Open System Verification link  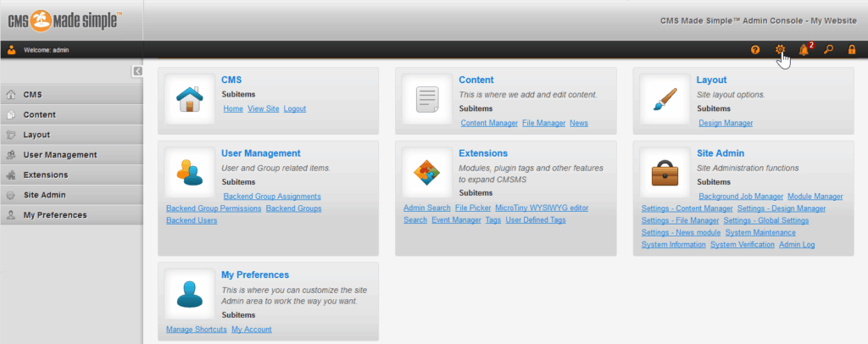743,245
